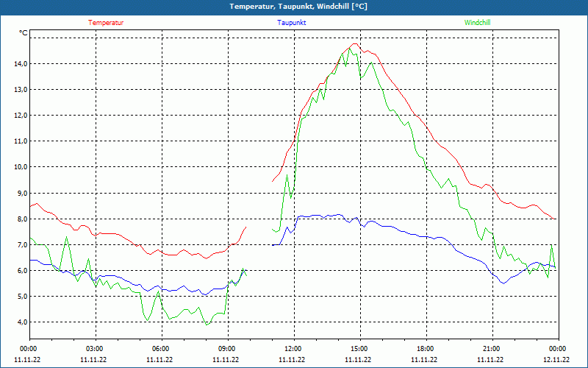The height and width of the screenshot is (368, 588).
Task: Click the '12:00' time axis label
Action: 293,349
